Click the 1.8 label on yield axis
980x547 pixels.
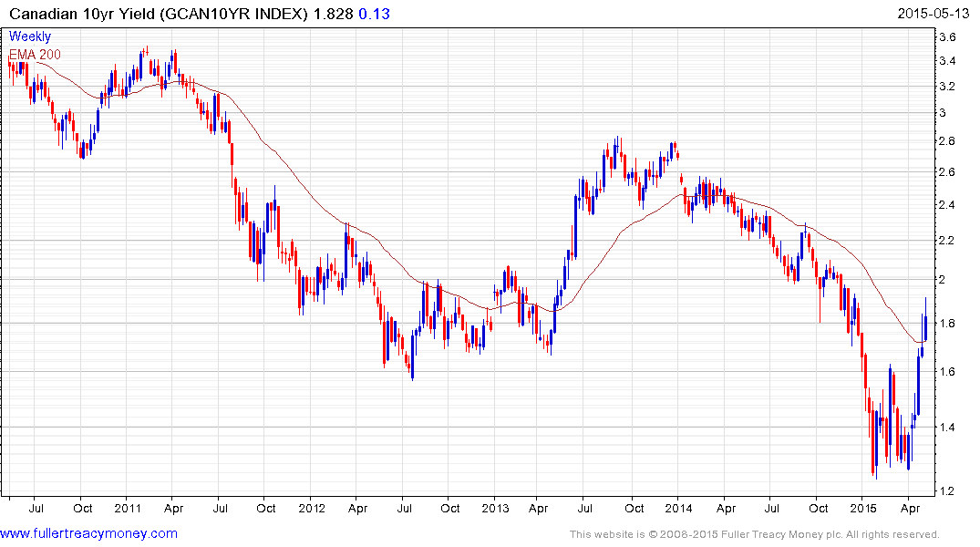pyautogui.click(x=946, y=324)
